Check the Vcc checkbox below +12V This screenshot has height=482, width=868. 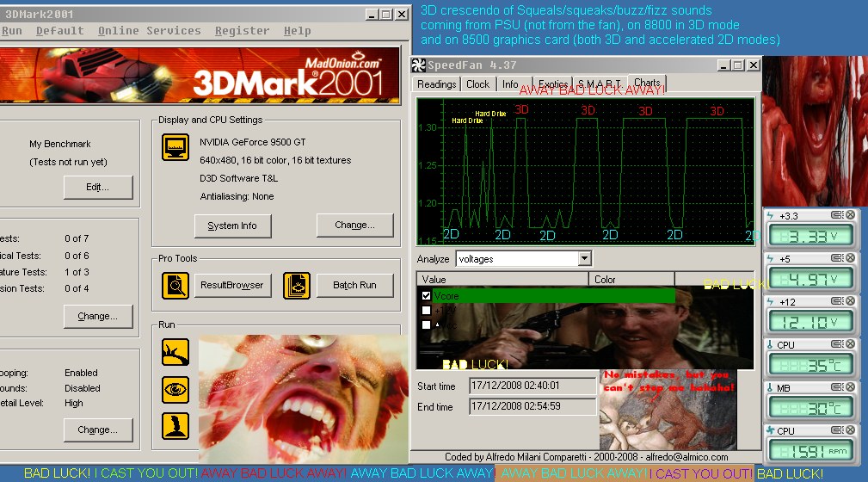tap(426, 325)
